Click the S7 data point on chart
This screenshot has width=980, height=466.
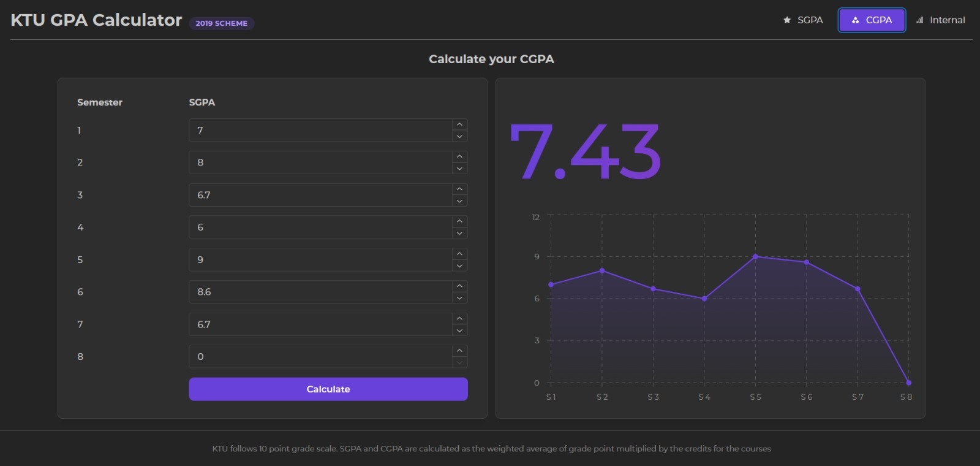[858, 289]
